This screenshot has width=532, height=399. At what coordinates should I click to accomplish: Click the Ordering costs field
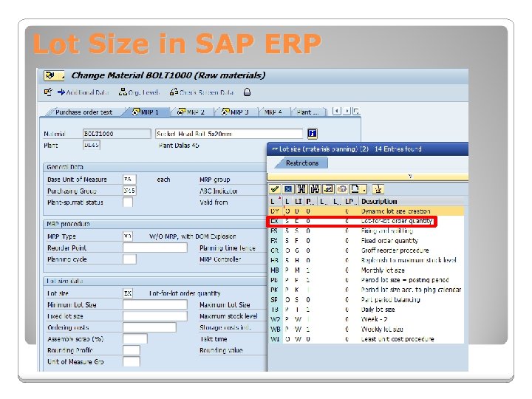(x=149, y=327)
